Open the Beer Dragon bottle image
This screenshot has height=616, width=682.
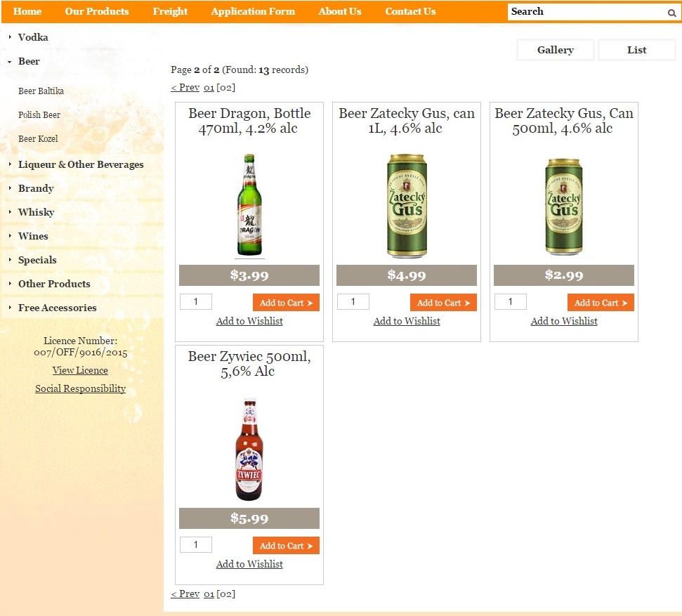pos(249,205)
